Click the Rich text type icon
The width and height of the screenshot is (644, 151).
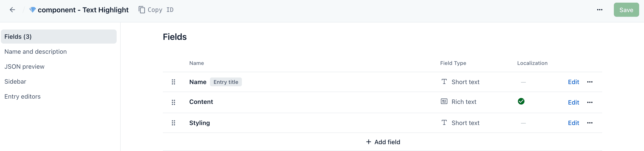[444, 101]
